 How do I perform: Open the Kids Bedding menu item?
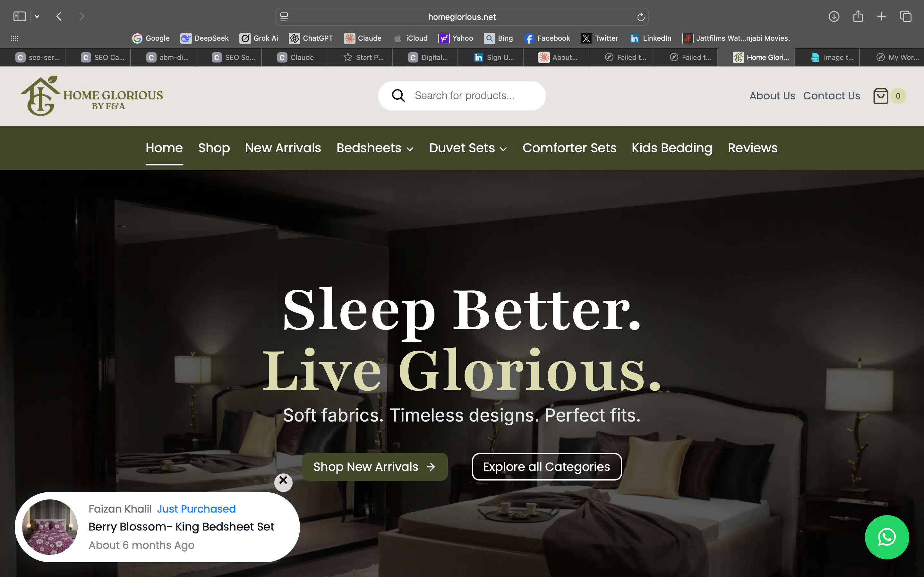(x=672, y=148)
